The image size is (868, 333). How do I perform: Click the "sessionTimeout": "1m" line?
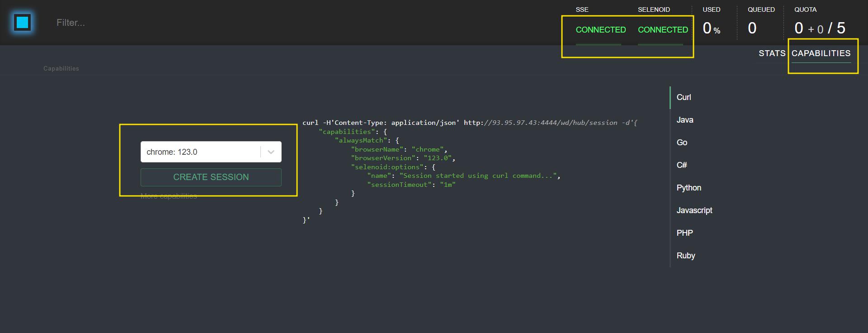click(411, 185)
